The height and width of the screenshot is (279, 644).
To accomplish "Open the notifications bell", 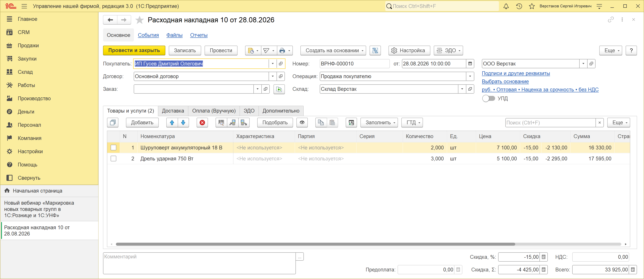I will click(x=506, y=6).
